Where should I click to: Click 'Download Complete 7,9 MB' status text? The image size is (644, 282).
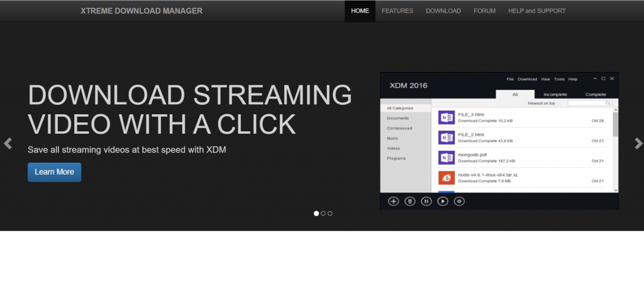(x=485, y=181)
